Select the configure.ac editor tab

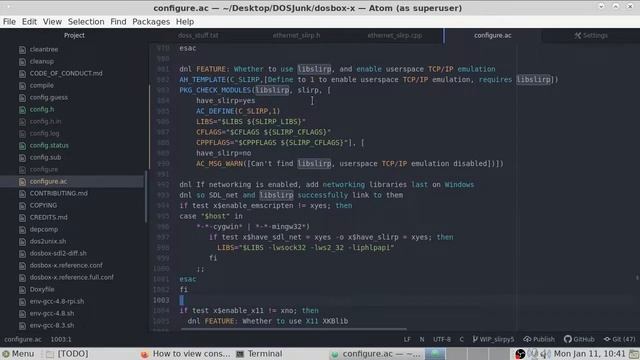coord(493,36)
